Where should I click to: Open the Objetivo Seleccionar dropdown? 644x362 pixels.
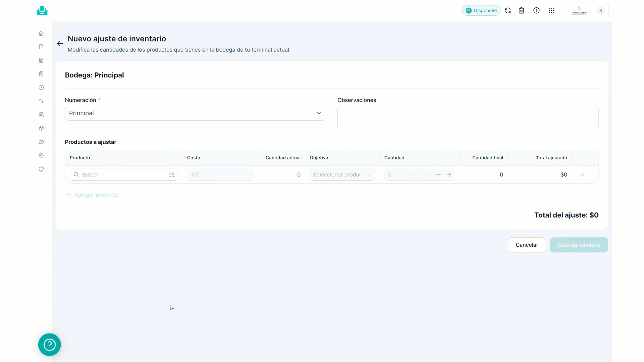[x=342, y=175]
